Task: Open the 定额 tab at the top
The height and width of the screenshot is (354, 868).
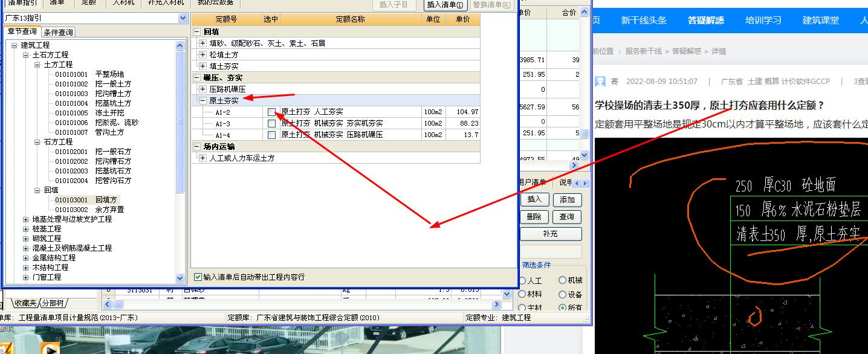Action: click(89, 4)
